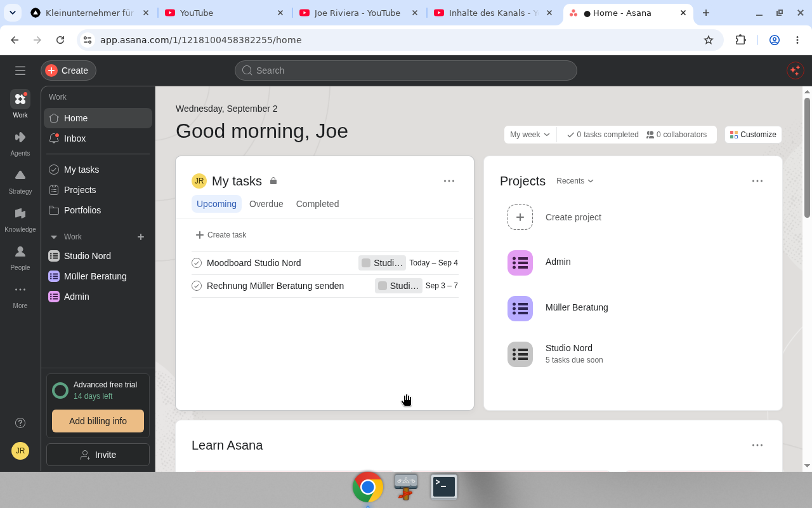Open Portfolios in the sidebar
The height and width of the screenshot is (508, 812).
(98, 210)
